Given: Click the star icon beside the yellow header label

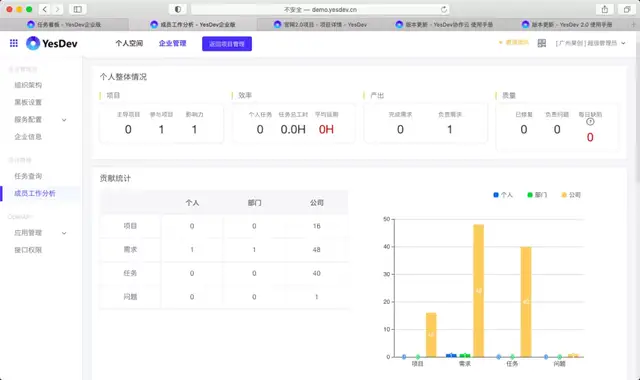Looking at the screenshot, I should [500, 42].
